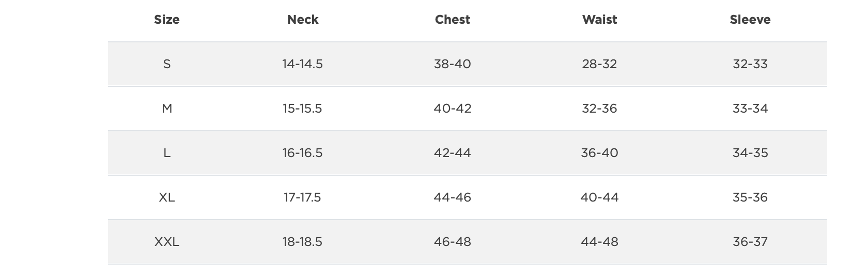868x277 pixels.
Task: Click waist measurement 36-40
Action: [x=599, y=153]
